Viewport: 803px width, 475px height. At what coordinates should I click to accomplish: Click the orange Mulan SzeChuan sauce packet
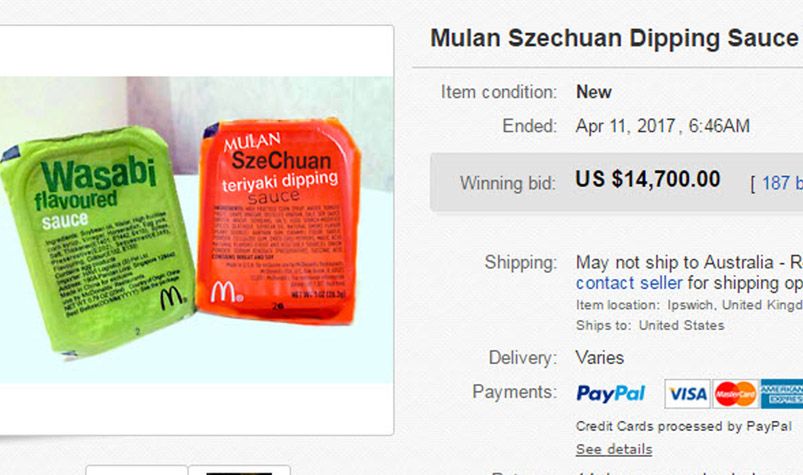[x=278, y=220]
